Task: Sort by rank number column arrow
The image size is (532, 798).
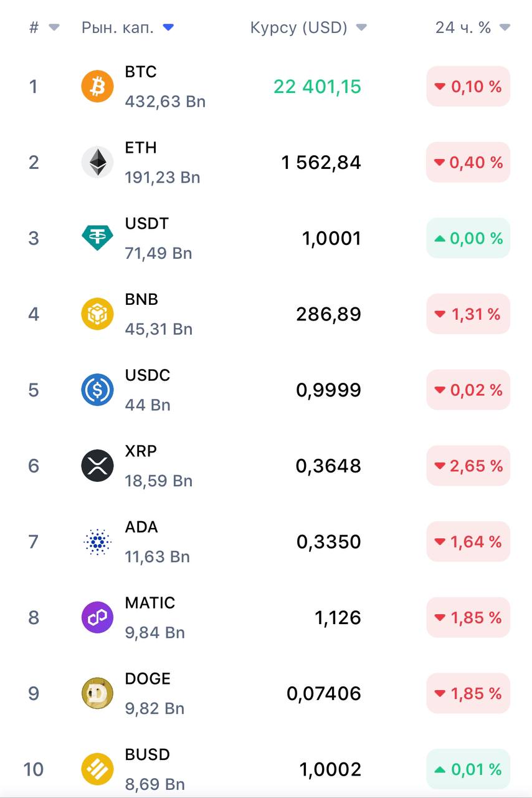Action: click(x=54, y=27)
